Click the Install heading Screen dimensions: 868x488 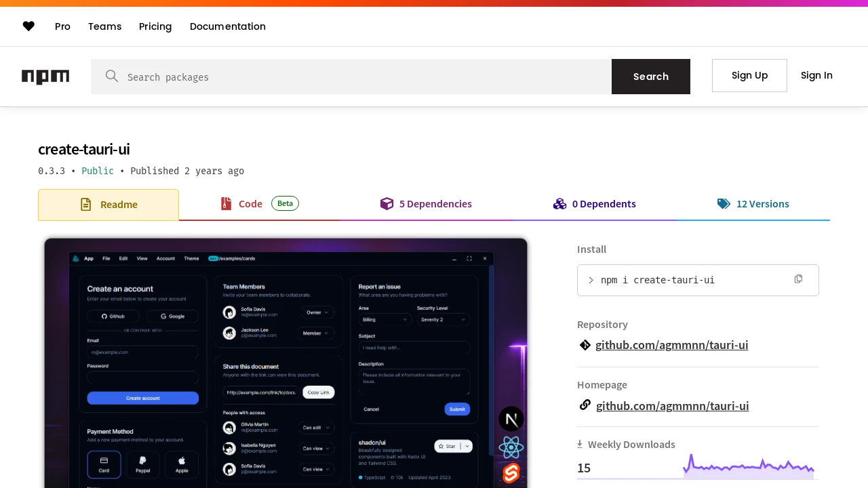[592, 249]
